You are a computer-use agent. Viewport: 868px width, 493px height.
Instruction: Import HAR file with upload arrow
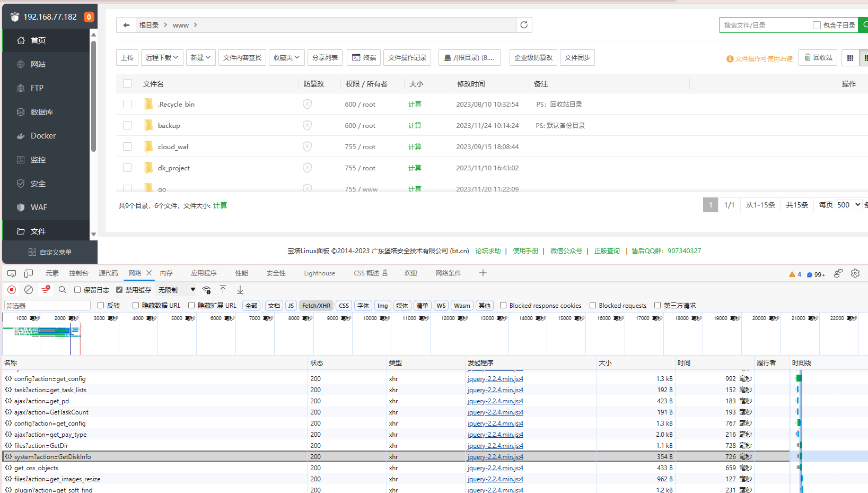(x=223, y=290)
